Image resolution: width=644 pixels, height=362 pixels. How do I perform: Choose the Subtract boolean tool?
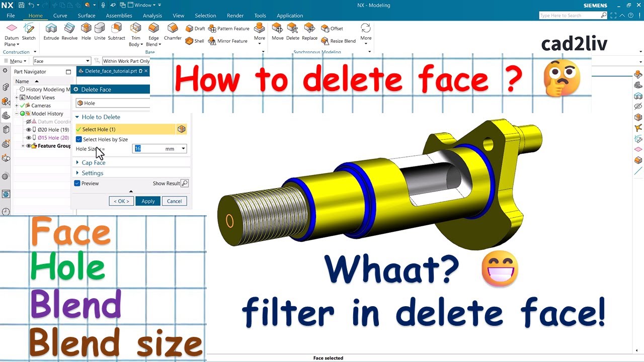point(116,31)
